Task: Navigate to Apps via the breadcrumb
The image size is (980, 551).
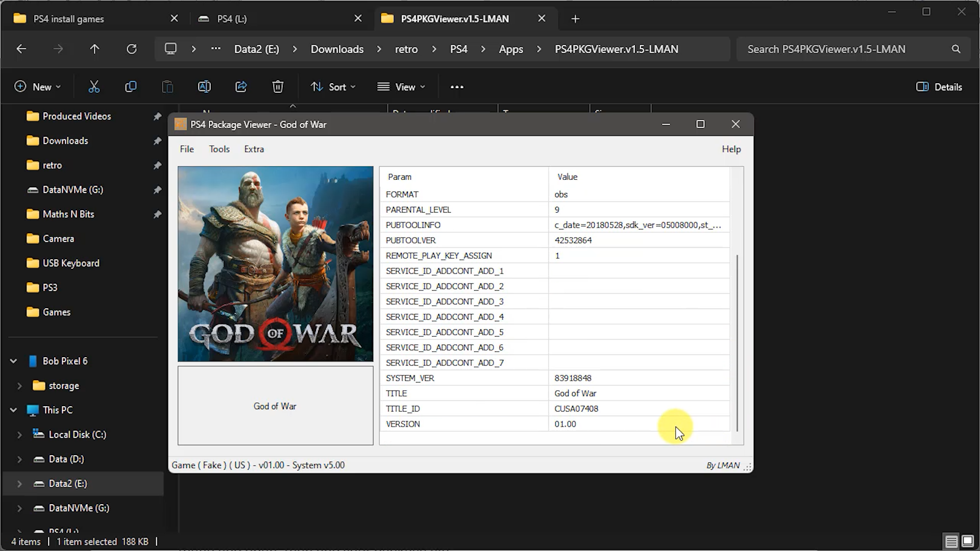Action: [x=510, y=49]
